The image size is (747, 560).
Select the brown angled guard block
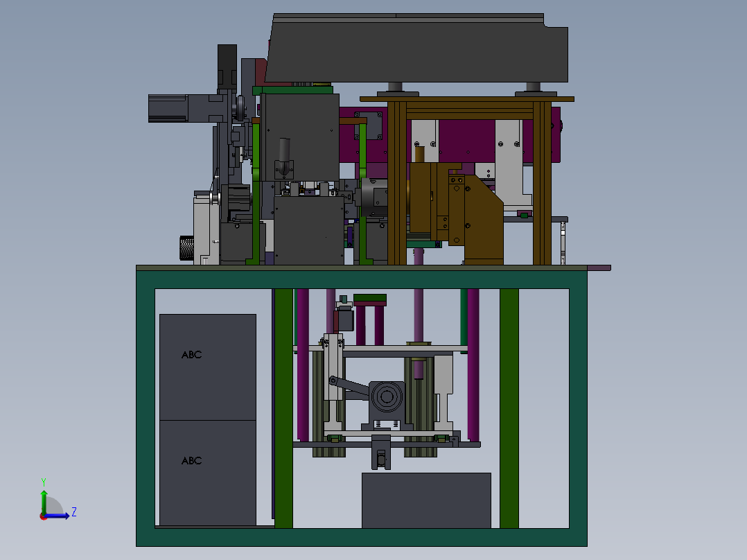coord(483,219)
